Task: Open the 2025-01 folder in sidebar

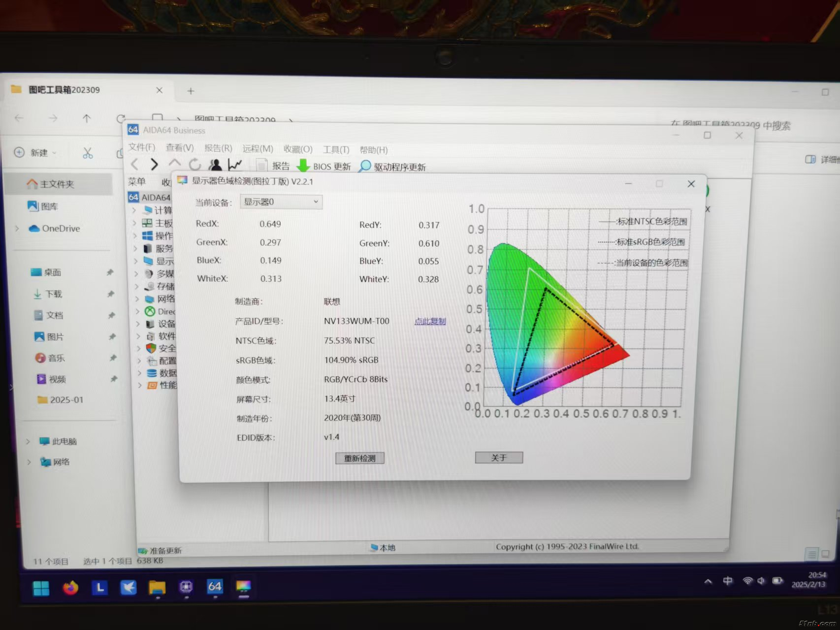Action: pos(61,399)
